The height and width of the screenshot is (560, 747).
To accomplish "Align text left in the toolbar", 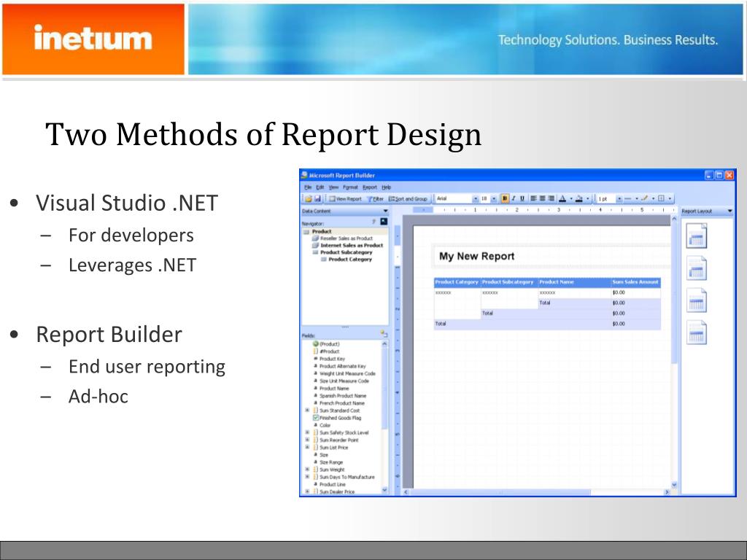I will tap(533, 198).
